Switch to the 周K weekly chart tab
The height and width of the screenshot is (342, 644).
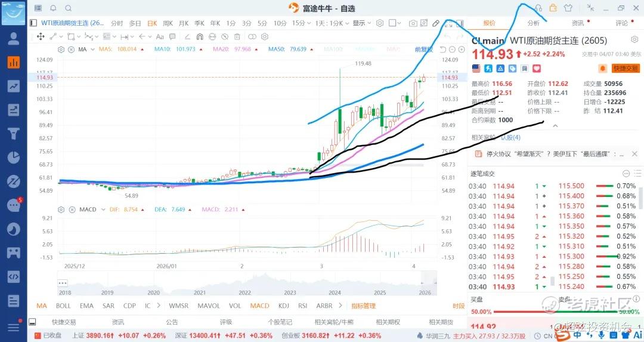pos(168,23)
